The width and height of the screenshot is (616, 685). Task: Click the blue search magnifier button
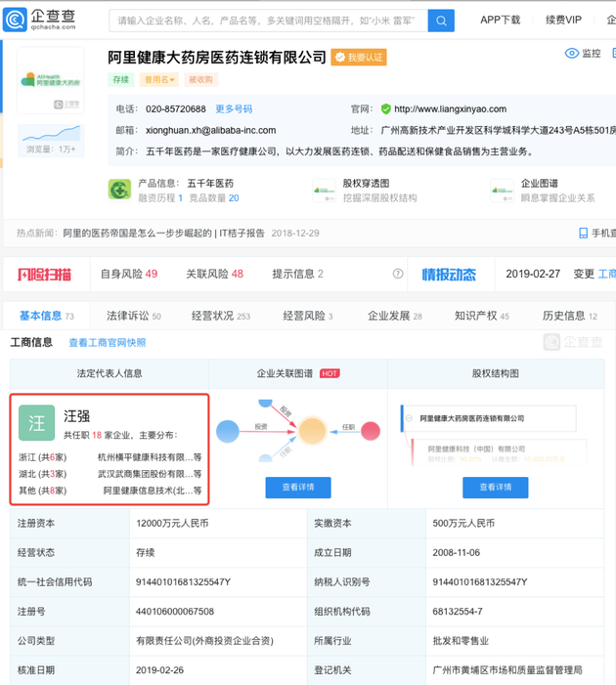click(440, 21)
